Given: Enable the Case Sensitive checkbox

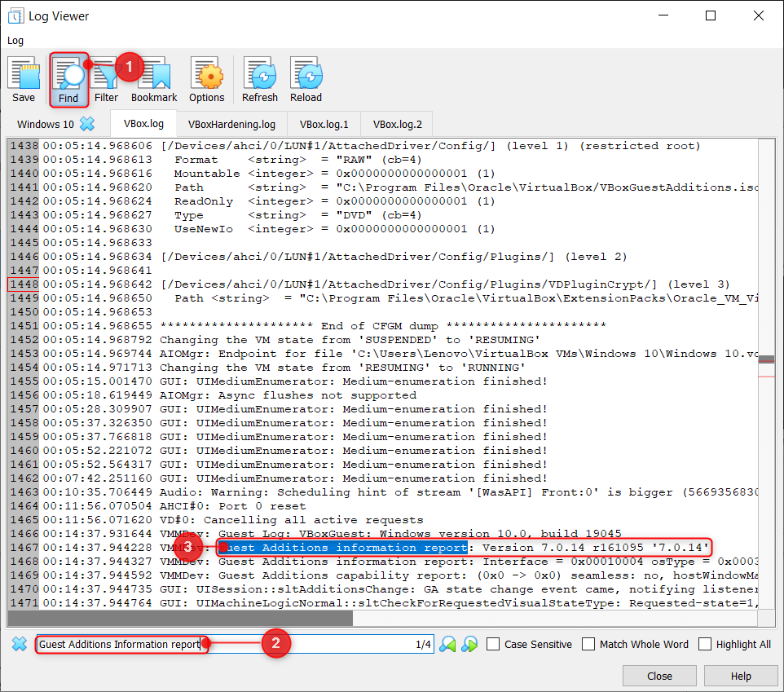Looking at the screenshot, I should 493,644.
